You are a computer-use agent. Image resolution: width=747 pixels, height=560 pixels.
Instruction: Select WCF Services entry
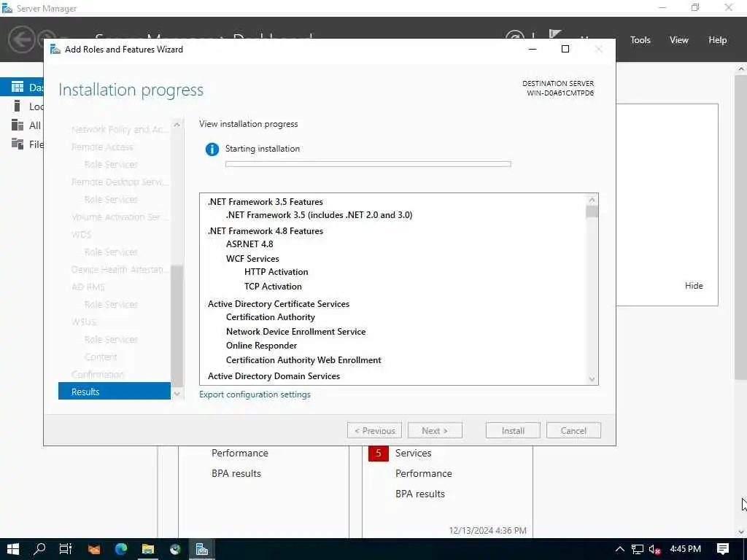pyautogui.click(x=252, y=259)
